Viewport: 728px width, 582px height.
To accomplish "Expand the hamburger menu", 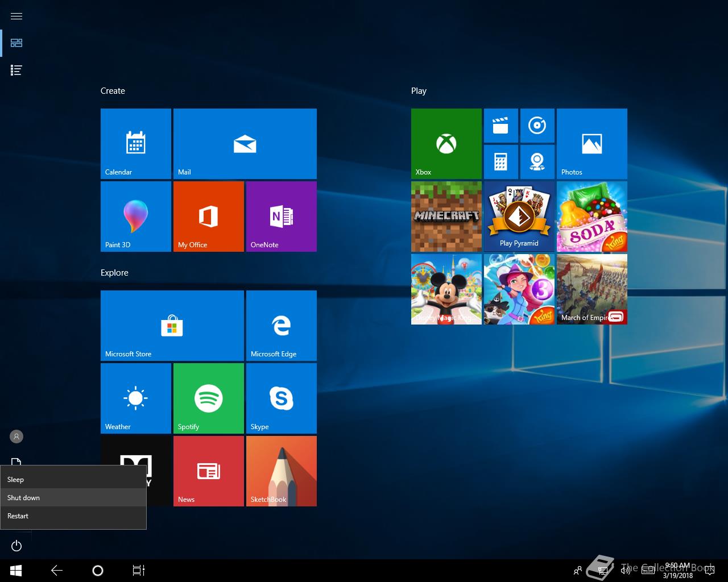I will [x=16, y=16].
